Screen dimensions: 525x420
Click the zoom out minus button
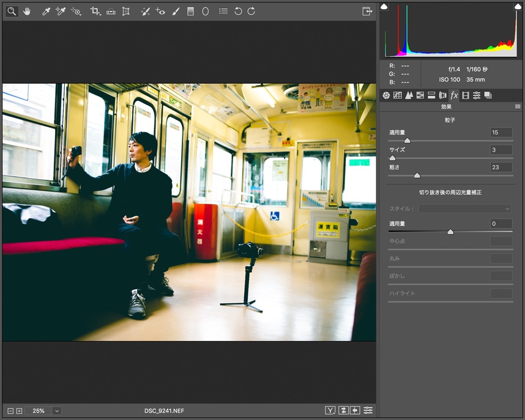[x=11, y=411]
